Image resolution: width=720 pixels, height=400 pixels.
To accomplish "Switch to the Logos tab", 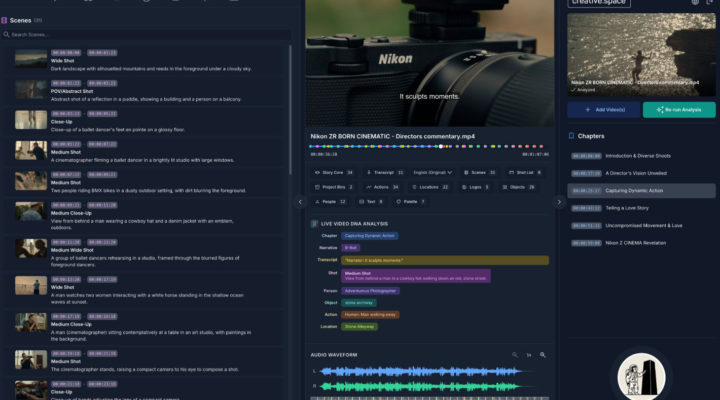I will click(x=475, y=187).
